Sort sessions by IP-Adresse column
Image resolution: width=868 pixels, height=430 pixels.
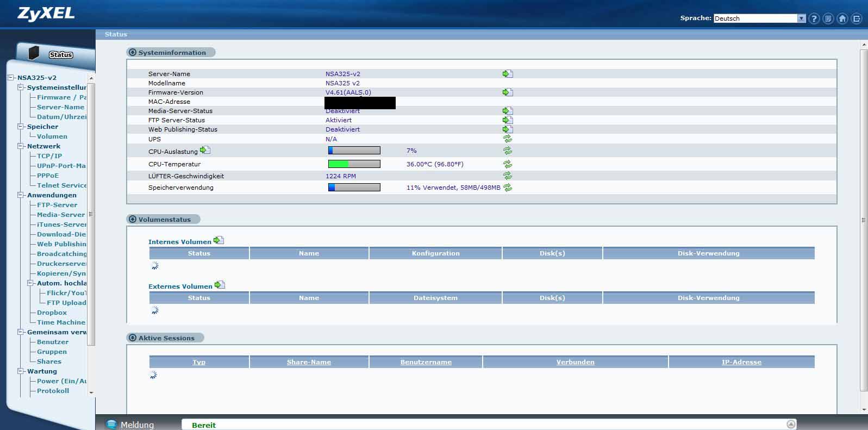click(x=741, y=362)
